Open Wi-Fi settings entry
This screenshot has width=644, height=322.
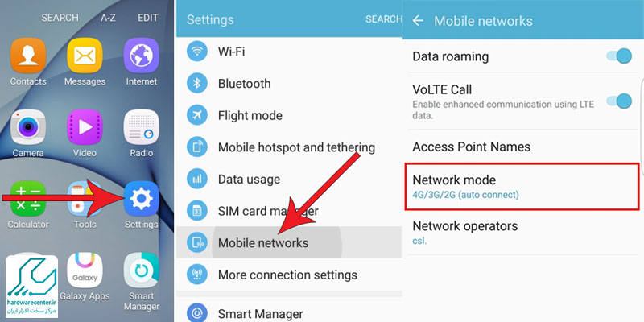coord(289,52)
